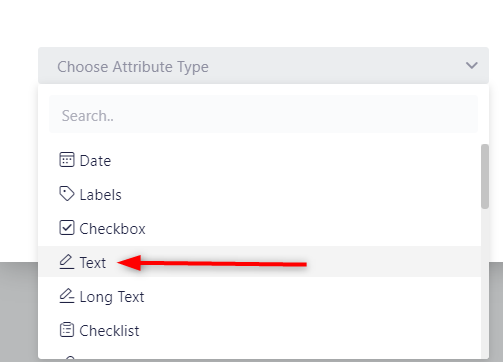Screen dimensions: 503x362
Task: Click the pencil icon beside Long Text
Action: 67,296
